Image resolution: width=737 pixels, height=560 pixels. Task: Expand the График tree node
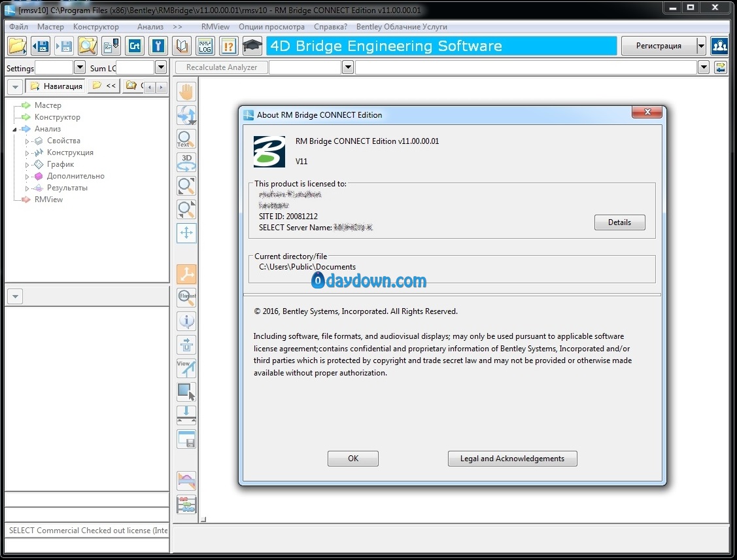(27, 165)
